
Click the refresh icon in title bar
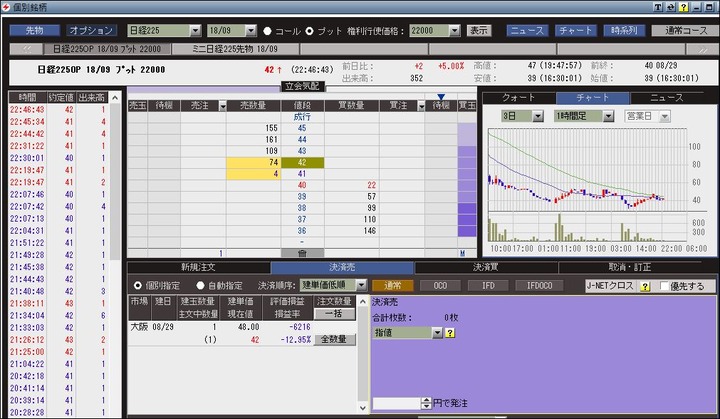click(671, 7)
